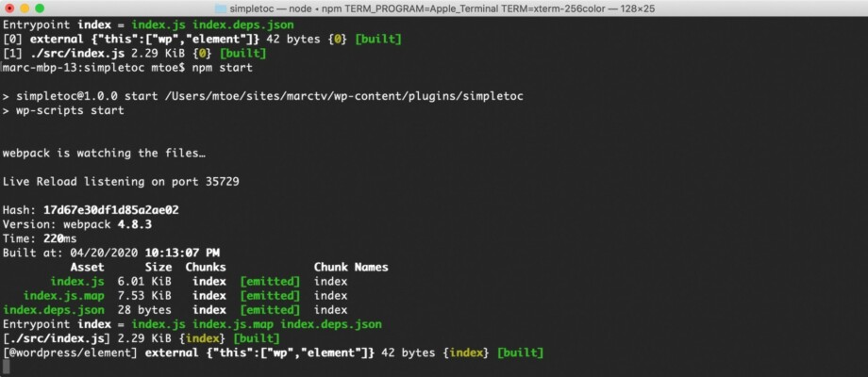Viewport: 868px width, 377px height.
Task: Click the 'Live Reload listening on port 35729' line
Action: [121, 181]
